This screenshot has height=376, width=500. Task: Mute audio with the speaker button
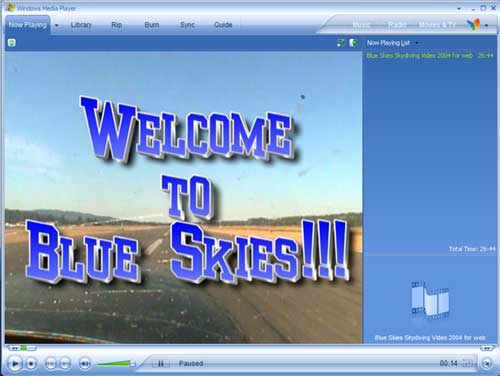click(x=85, y=363)
